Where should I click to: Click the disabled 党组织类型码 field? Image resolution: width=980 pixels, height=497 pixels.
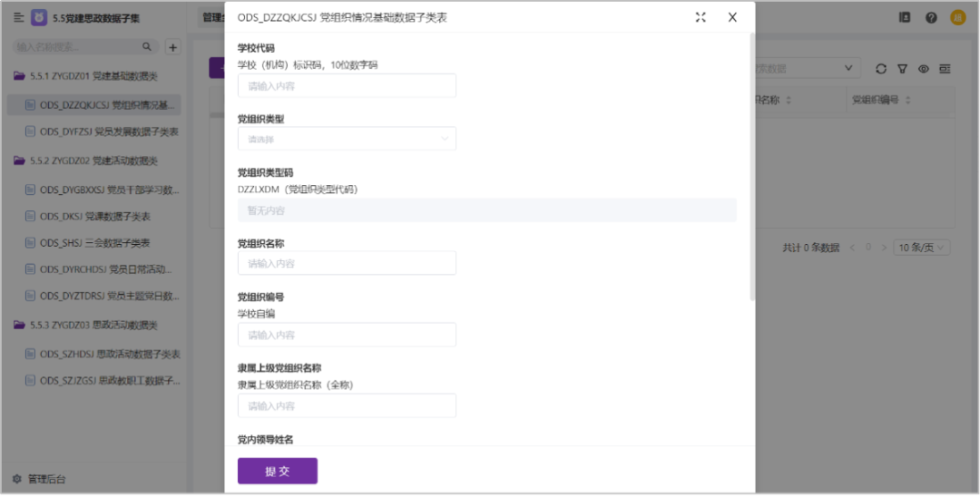click(x=487, y=210)
